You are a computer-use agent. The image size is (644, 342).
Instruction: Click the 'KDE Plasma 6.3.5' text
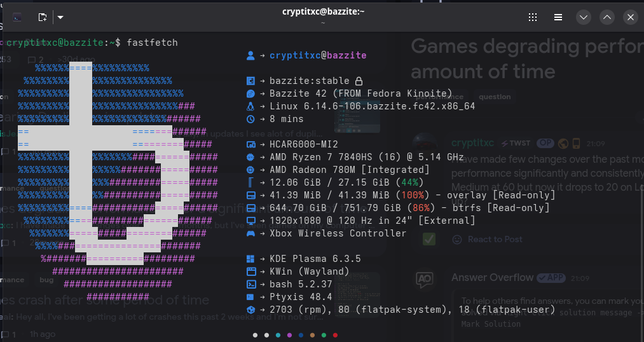315,259
